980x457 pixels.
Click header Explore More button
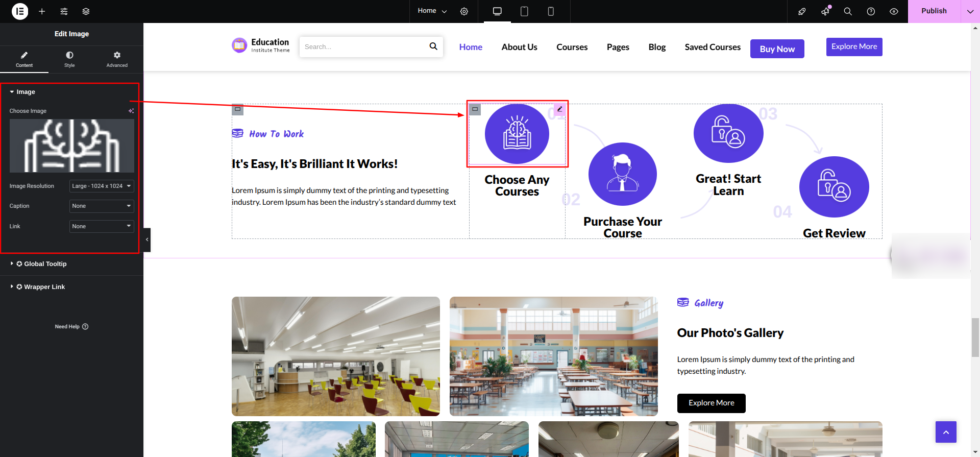(x=854, y=46)
